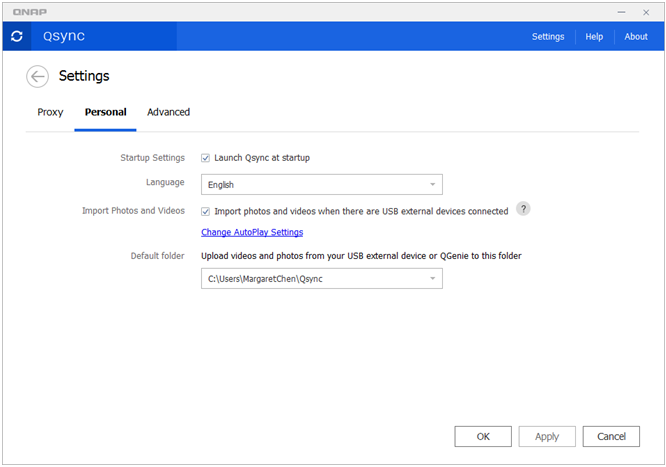Click the Cancel button
Image resolution: width=666 pixels, height=467 pixels.
611,436
